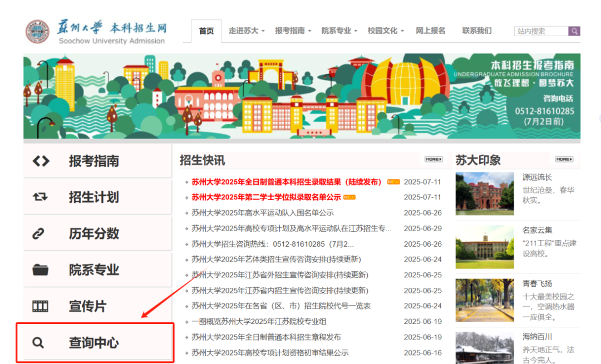
Task: Open 历年分数 in the left sidebar
Action: click(x=98, y=233)
